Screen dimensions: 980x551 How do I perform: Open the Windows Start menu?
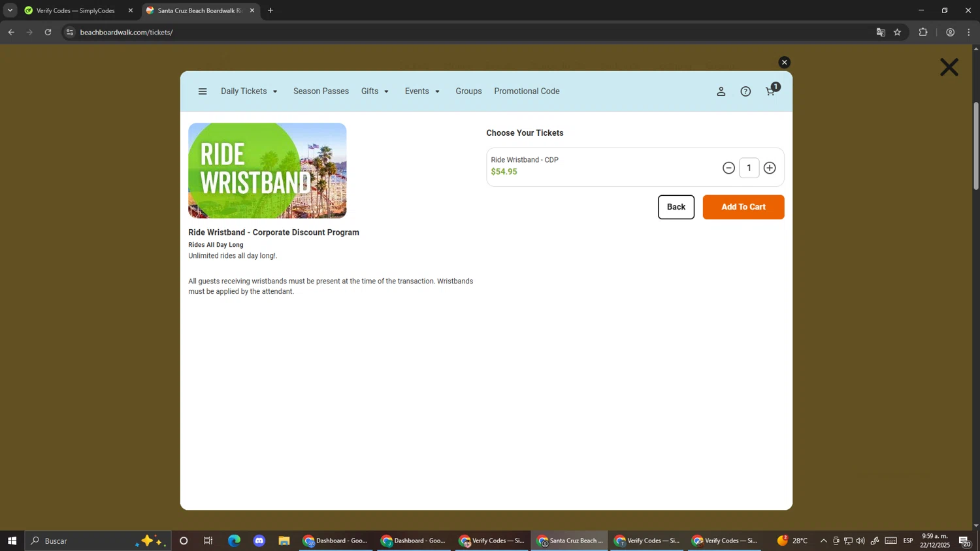pos(12,541)
